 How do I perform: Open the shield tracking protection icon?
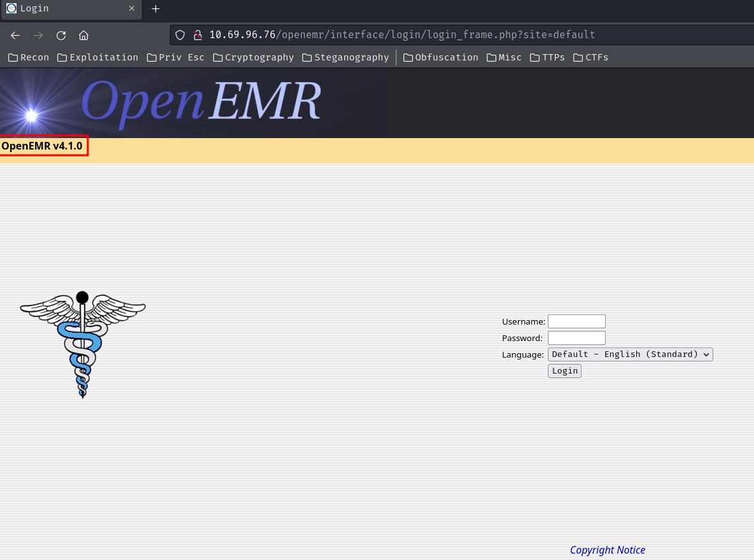pyautogui.click(x=180, y=35)
